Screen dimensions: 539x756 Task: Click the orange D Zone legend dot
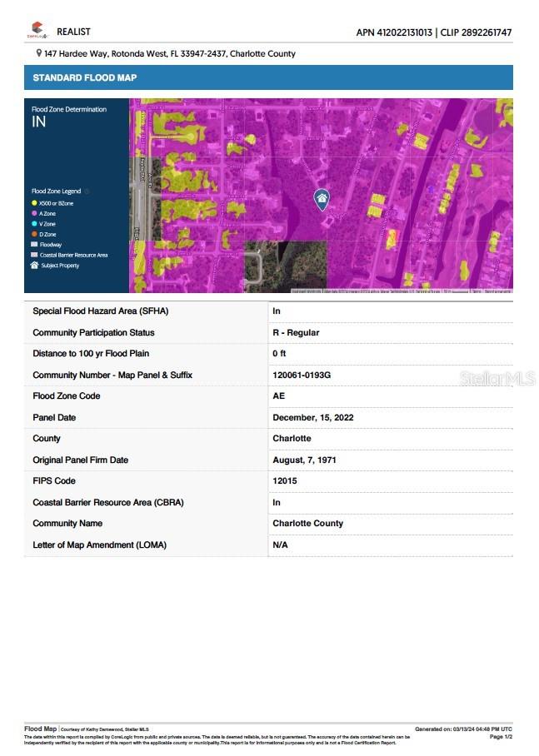click(34, 234)
